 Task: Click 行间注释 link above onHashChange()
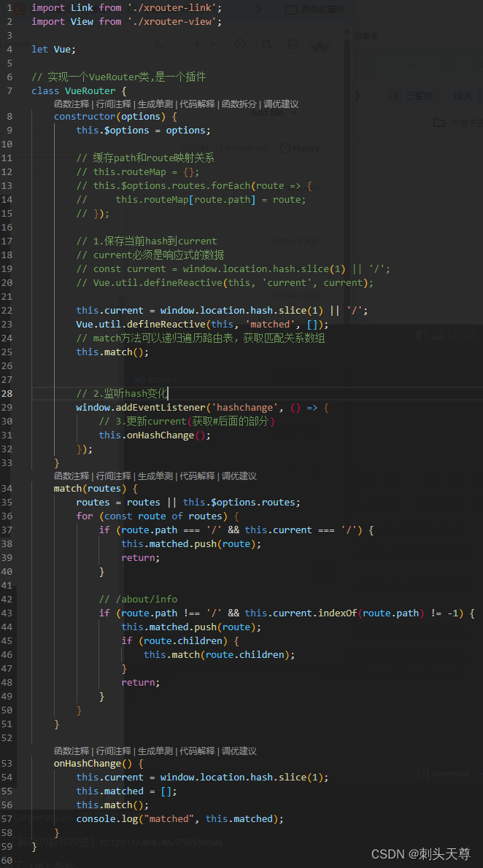pos(114,751)
